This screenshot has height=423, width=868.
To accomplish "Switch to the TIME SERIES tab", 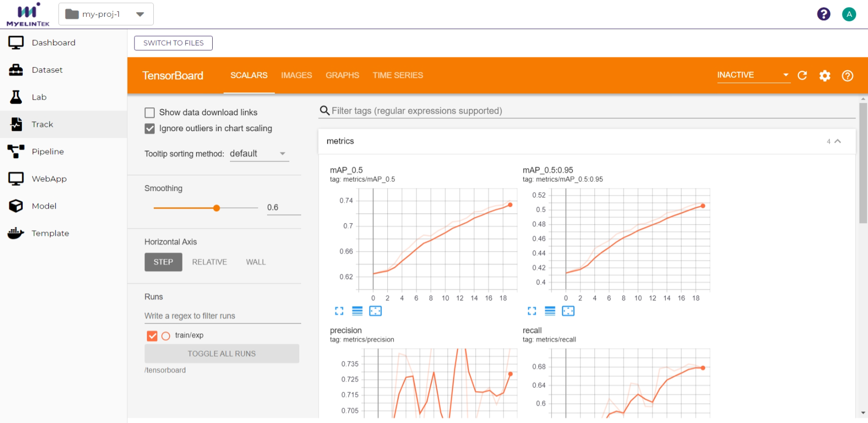I will click(398, 75).
